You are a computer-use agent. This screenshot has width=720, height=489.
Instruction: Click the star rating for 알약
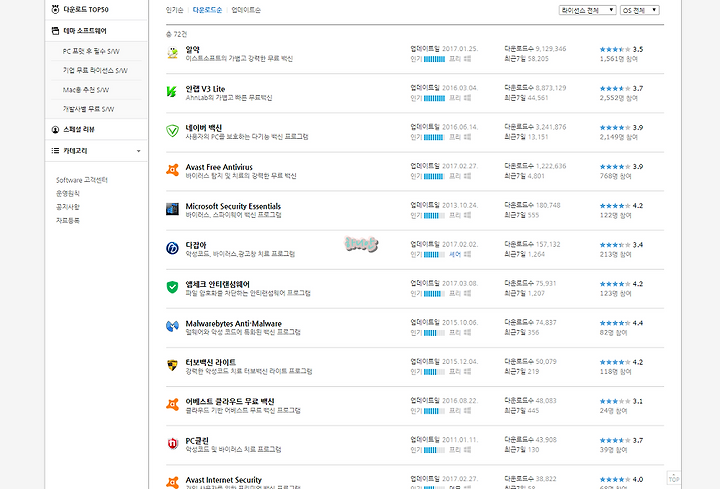point(615,49)
